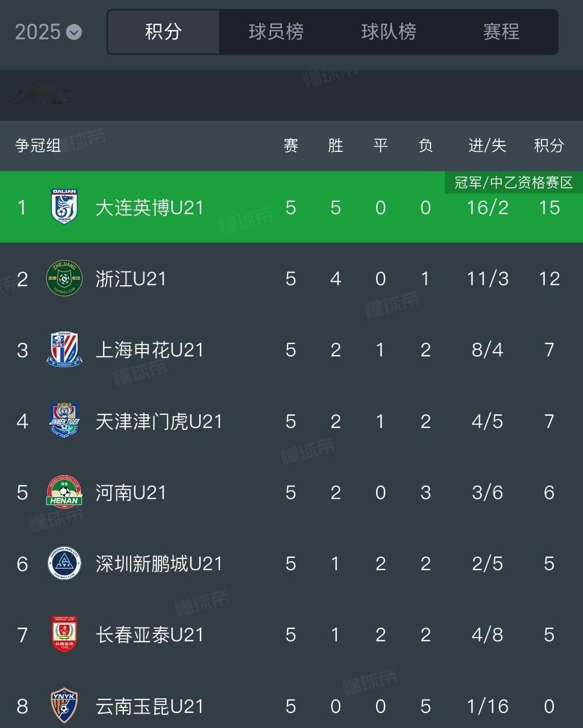Open the 赛程 schedule tab
Image resolution: width=583 pixels, height=728 pixels.
[501, 32]
